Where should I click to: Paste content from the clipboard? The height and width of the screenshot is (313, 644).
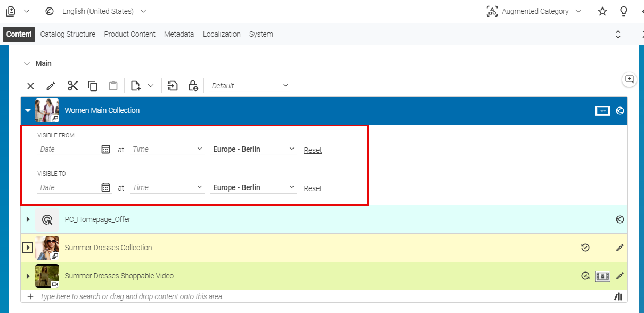pos(113,86)
